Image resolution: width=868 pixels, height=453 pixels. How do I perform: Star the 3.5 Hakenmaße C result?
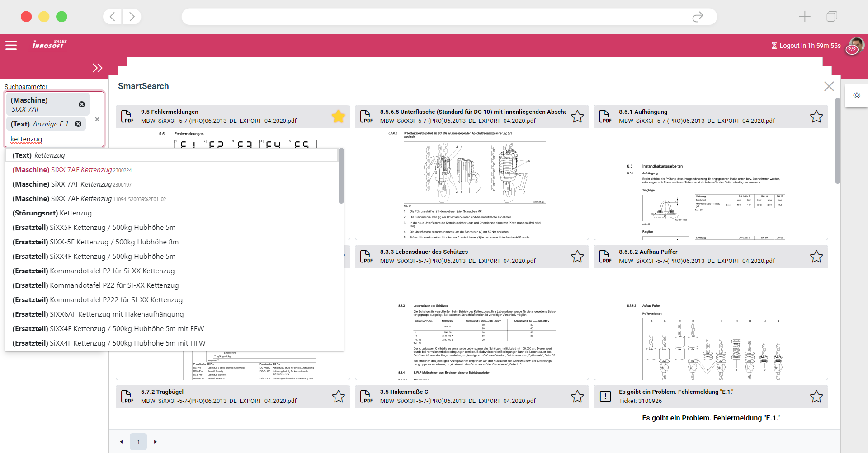coord(577,397)
